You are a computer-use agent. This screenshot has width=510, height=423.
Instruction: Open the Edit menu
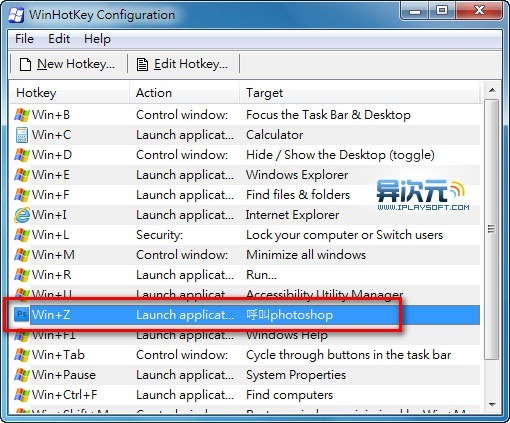59,39
